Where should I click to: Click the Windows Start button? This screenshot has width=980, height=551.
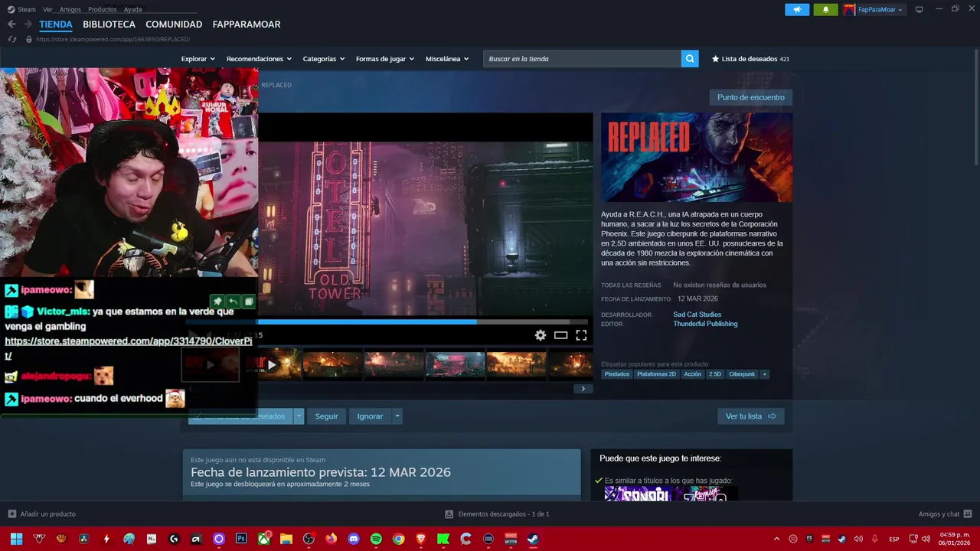pos(16,539)
